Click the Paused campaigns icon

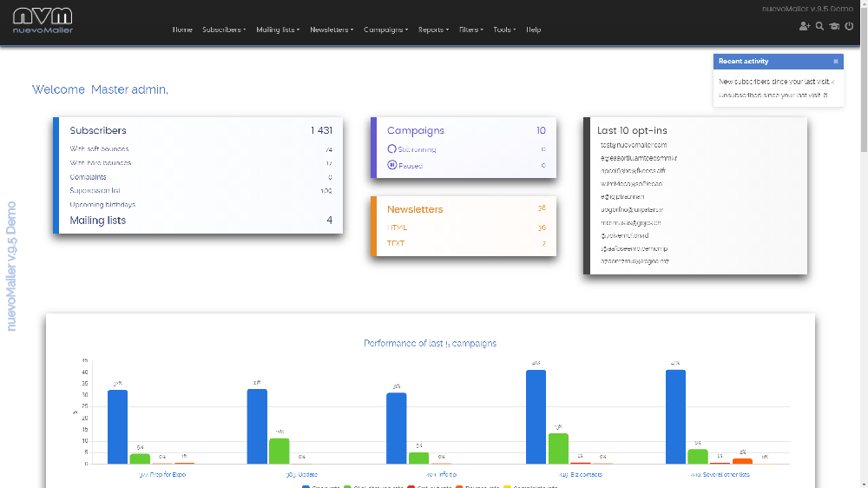coord(392,165)
